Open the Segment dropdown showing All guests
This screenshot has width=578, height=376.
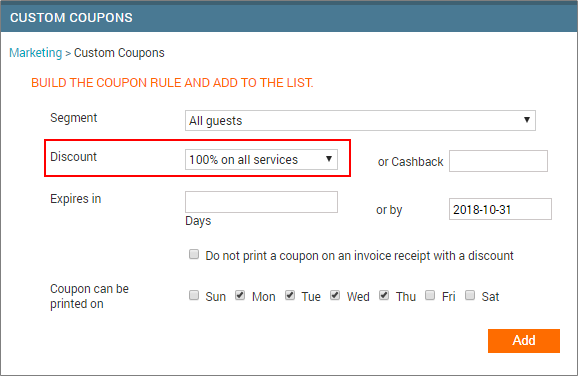360,121
